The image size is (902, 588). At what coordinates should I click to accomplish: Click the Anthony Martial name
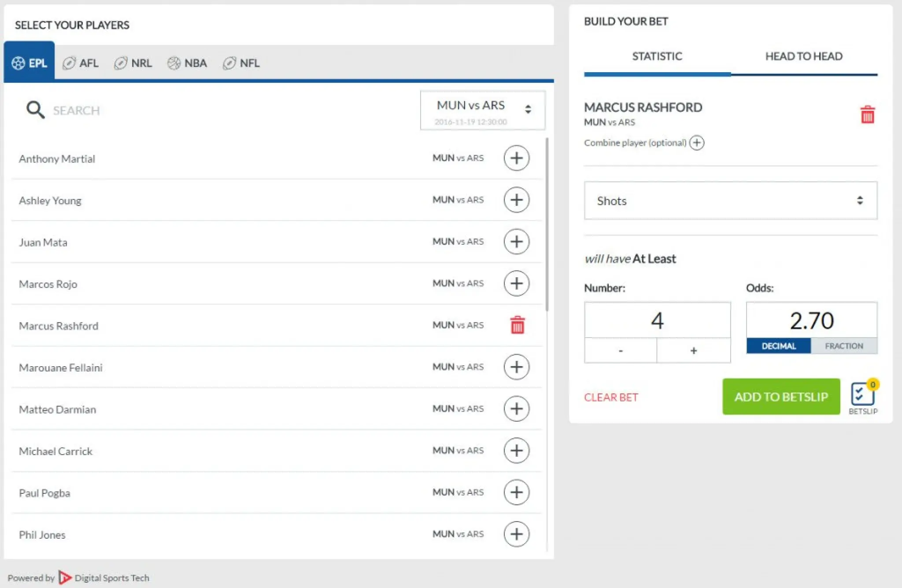[57, 159]
